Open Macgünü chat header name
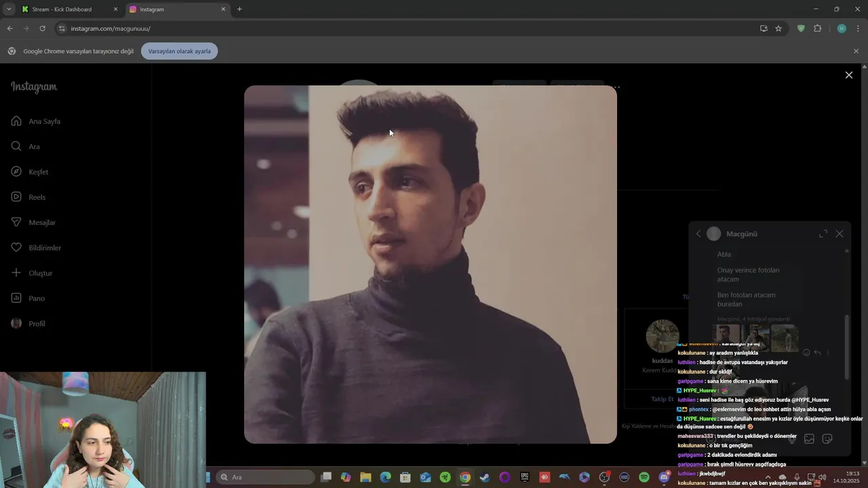868x488 pixels. [x=742, y=234]
